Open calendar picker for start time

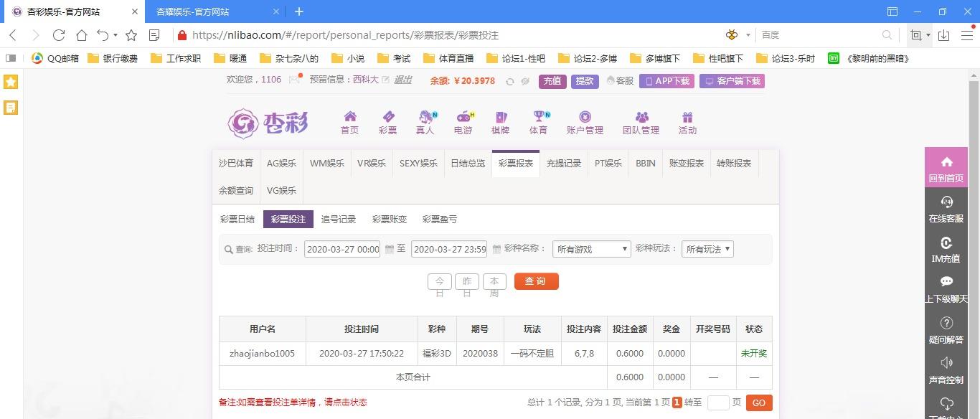[x=390, y=249]
